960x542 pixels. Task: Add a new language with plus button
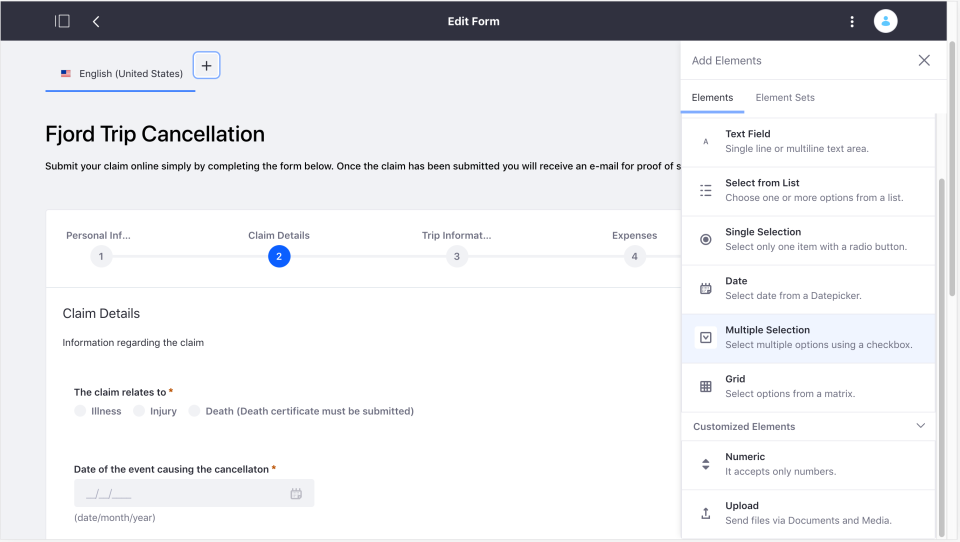pos(206,66)
